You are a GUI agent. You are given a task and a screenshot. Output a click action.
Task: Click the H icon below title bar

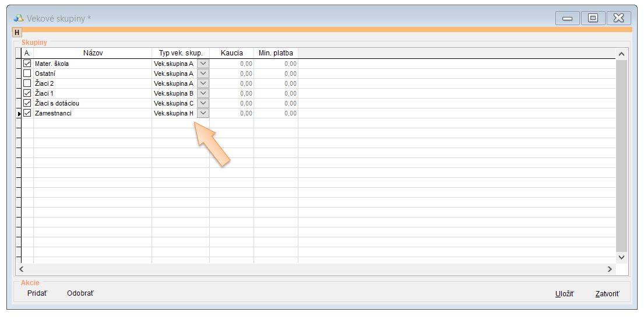tap(17, 33)
